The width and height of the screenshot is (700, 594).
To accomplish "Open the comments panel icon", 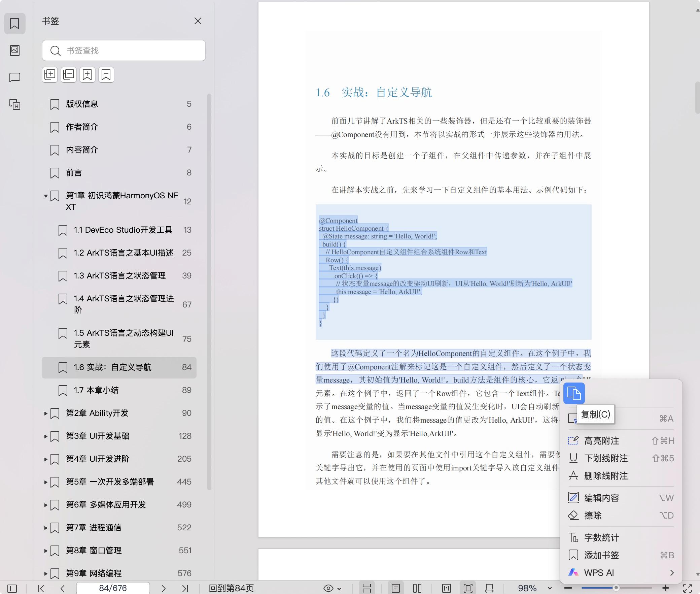I will (14, 77).
